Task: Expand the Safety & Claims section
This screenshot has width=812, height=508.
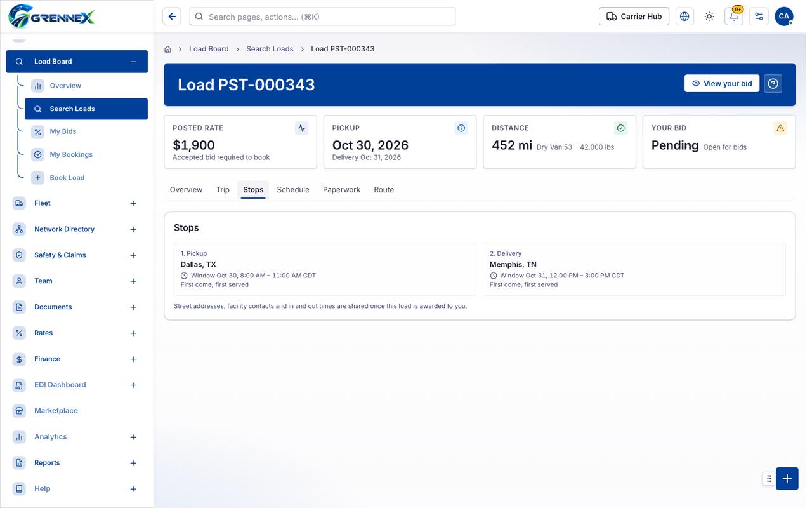Action: [133, 255]
